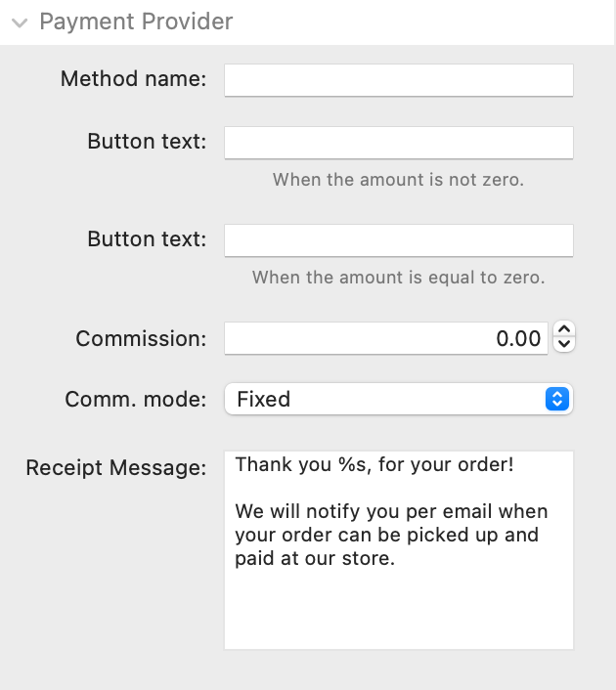The width and height of the screenshot is (616, 690).
Task: Click the 'When the amount is not zero' hint
Action: pyautogui.click(x=398, y=180)
